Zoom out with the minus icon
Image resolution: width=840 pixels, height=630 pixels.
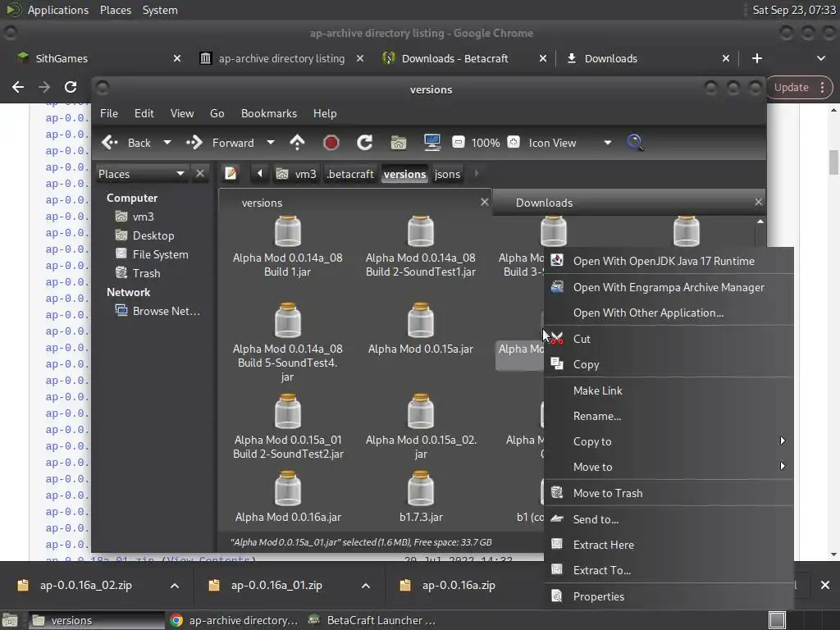click(458, 142)
